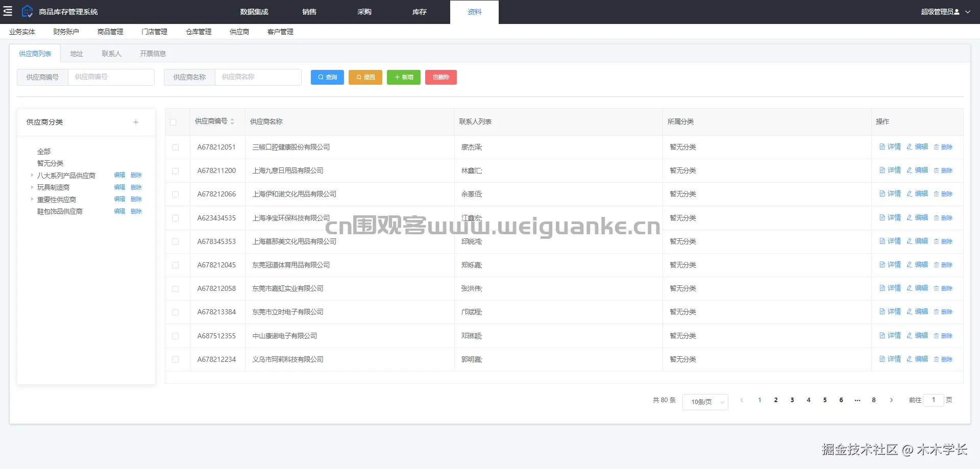Toggle the select-all checkbox in table header
Screen dimensions: 980x469
coord(173,122)
